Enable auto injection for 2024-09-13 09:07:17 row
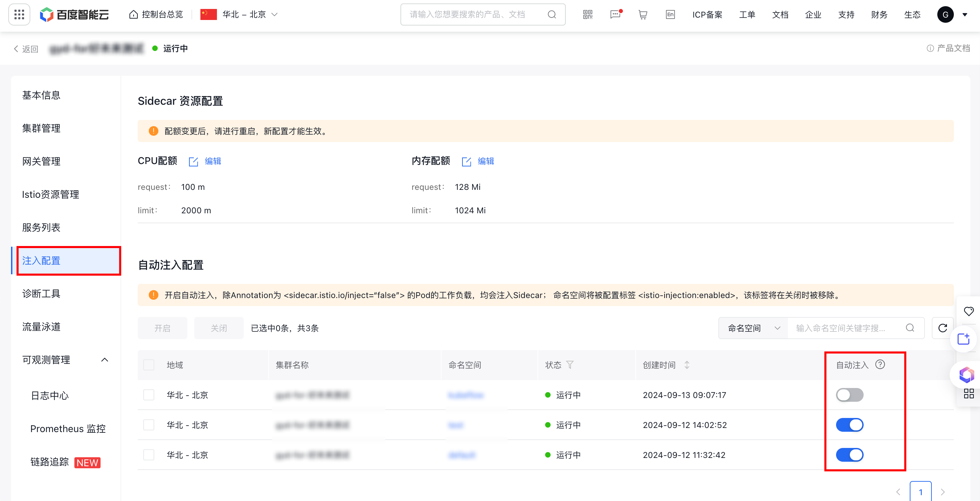Image resolution: width=980 pixels, height=501 pixels. (849, 395)
